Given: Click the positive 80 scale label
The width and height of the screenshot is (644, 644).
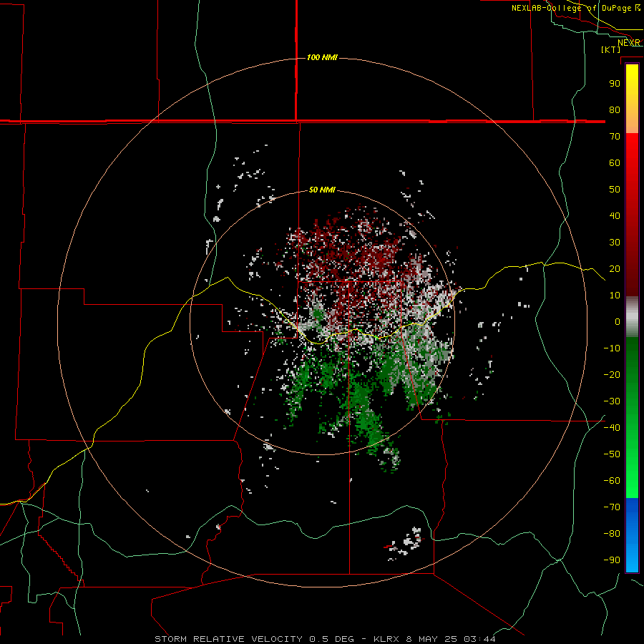Looking at the screenshot, I should 615,109.
